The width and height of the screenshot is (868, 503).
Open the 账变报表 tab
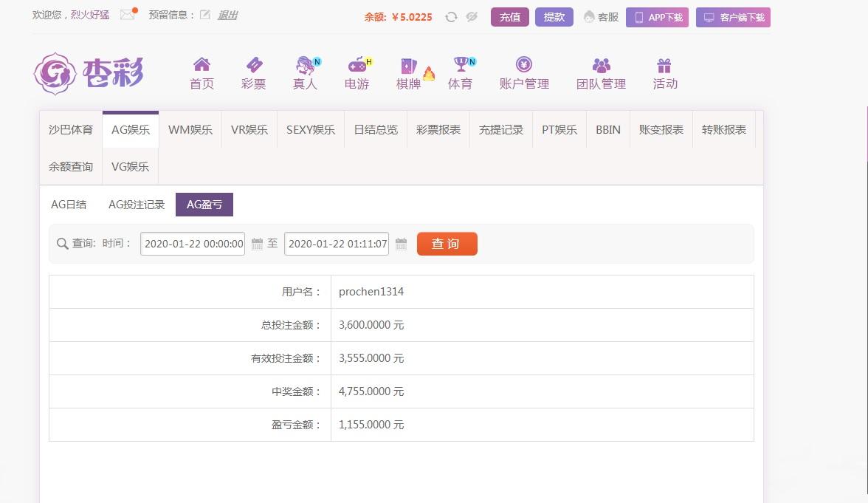(661, 130)
